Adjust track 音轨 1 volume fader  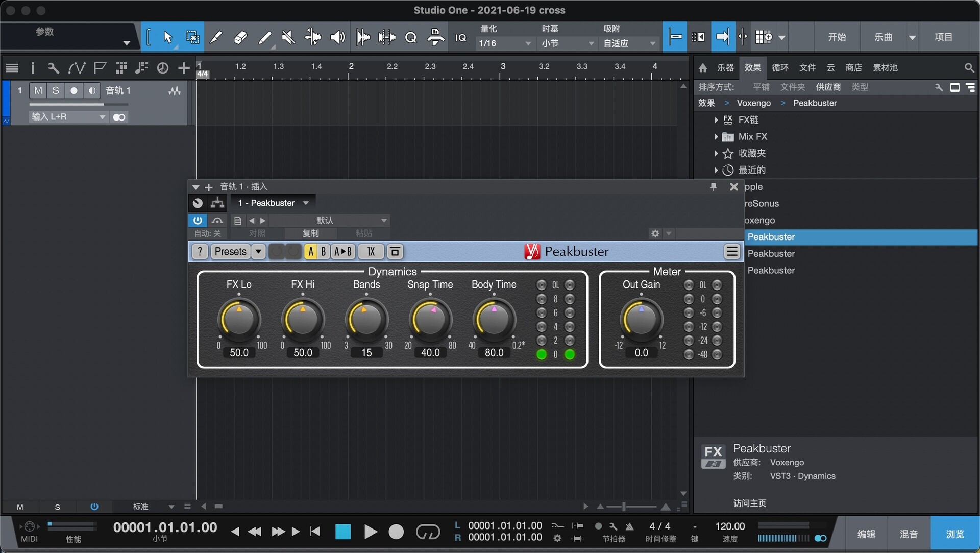(x=79, y=104)
